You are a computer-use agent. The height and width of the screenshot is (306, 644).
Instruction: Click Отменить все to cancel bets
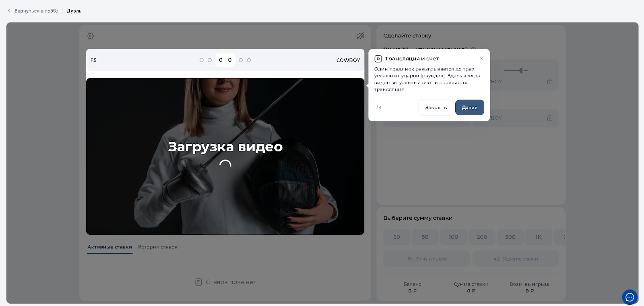pyautogui.click(x=427, y=259)
